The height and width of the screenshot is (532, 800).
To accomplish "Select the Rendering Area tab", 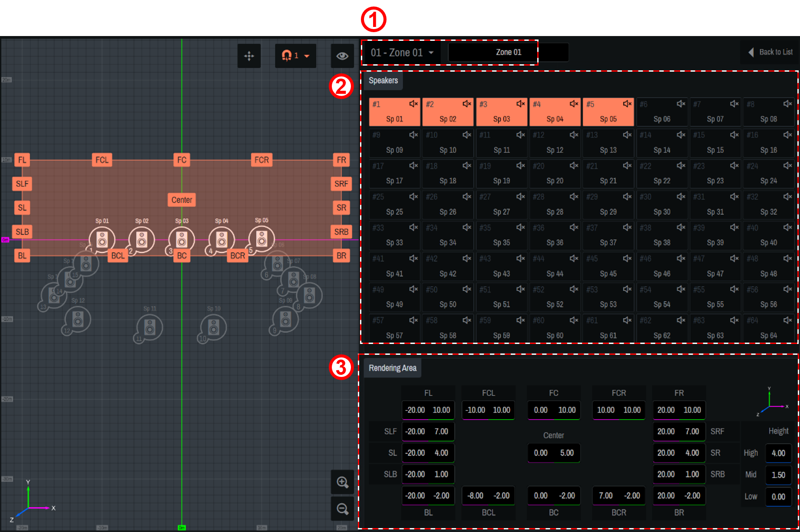I will (392, 368).
